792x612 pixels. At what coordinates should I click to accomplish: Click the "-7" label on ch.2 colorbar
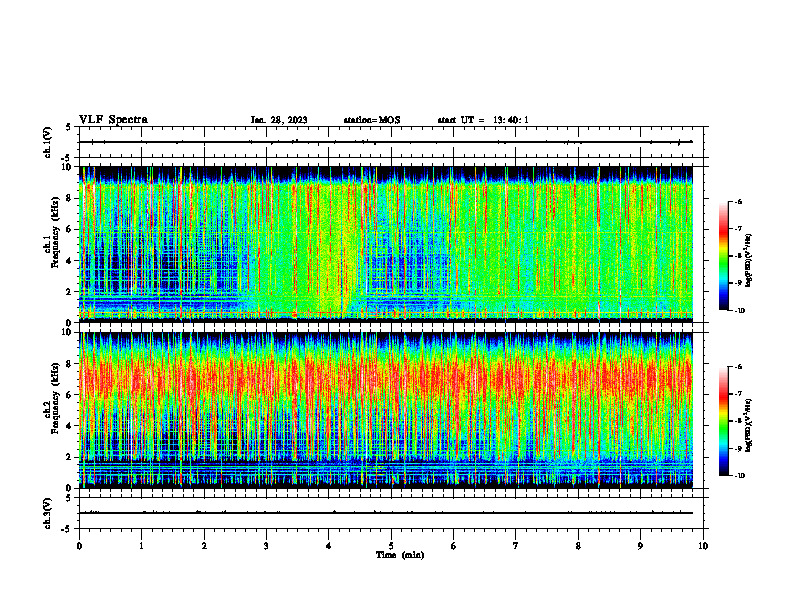(x=738, y=394)
